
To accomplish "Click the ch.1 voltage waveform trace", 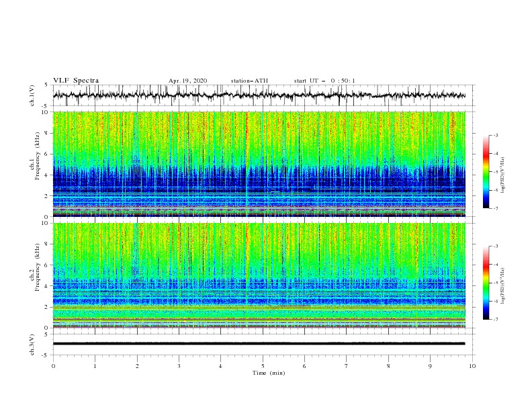I will point(259,95).
